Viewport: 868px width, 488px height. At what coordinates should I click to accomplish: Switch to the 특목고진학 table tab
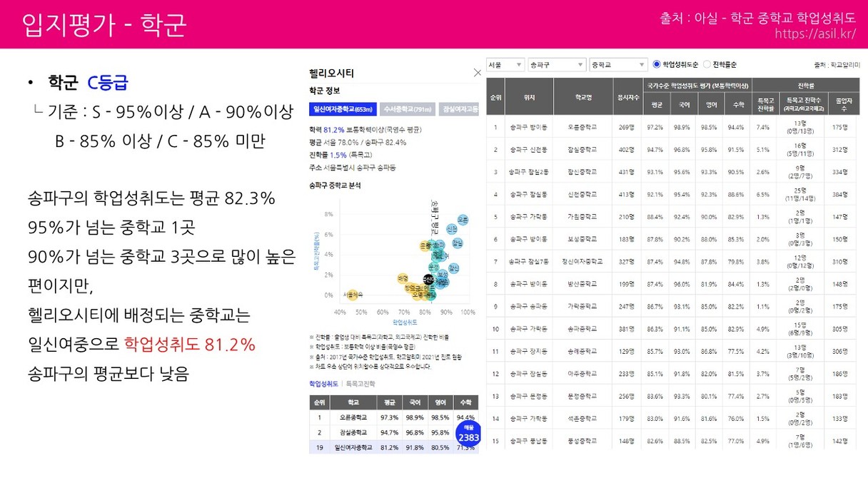pos(359,383)
